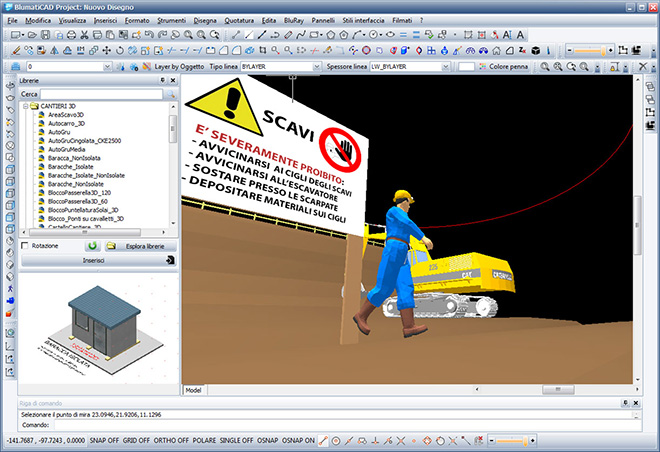Open the Disegna menu
Viewport: 660px width, 452px height.
tap(204, 20)
